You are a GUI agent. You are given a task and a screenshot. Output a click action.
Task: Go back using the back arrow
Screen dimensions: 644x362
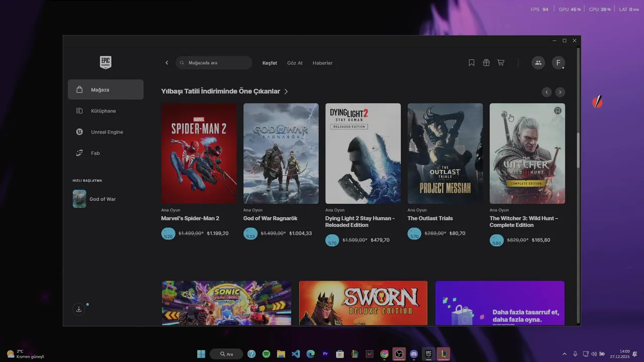167,63
